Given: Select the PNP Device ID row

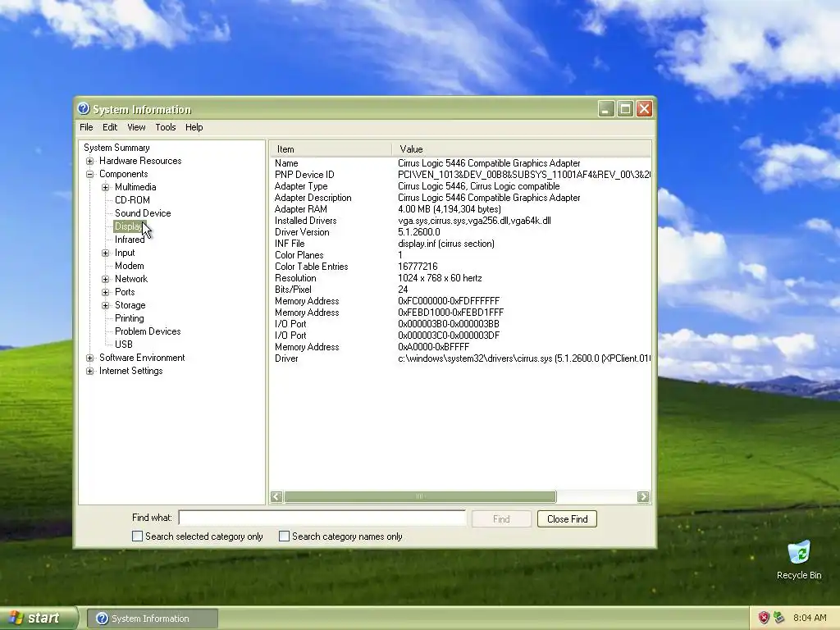Looking at the screenshot, I should [460, 175].
